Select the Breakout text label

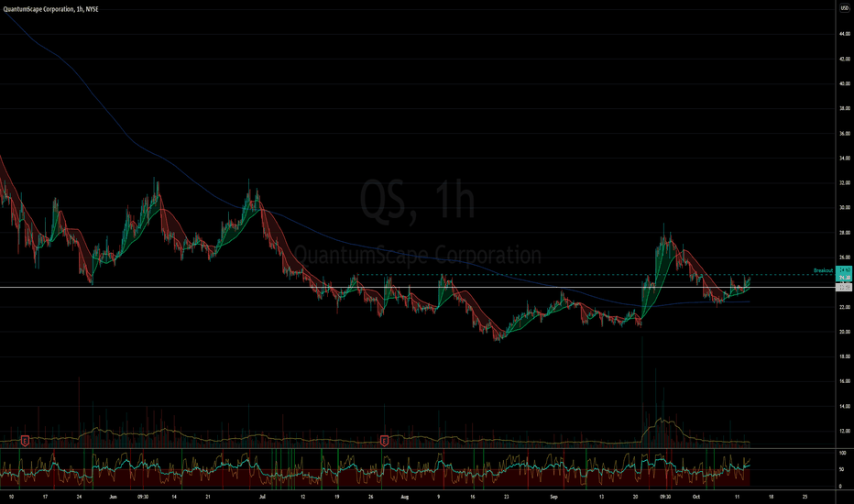point(823,270)
